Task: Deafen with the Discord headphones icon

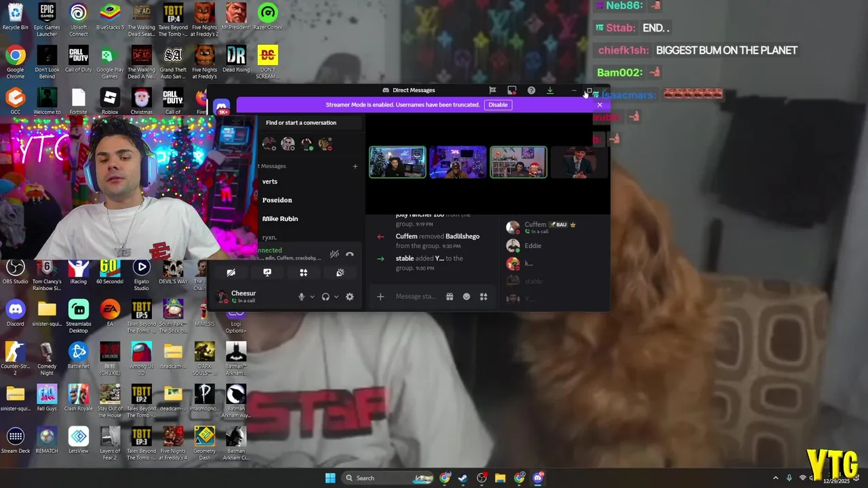Action: (325, 297)
